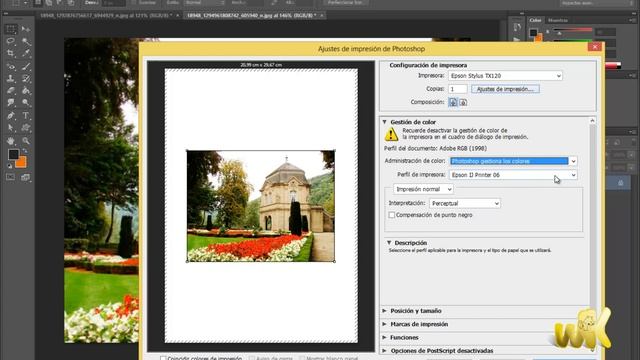This screenshot has width=640, height=360.
Task: Open the Administración de color dropdown
Action: point(513,161)
